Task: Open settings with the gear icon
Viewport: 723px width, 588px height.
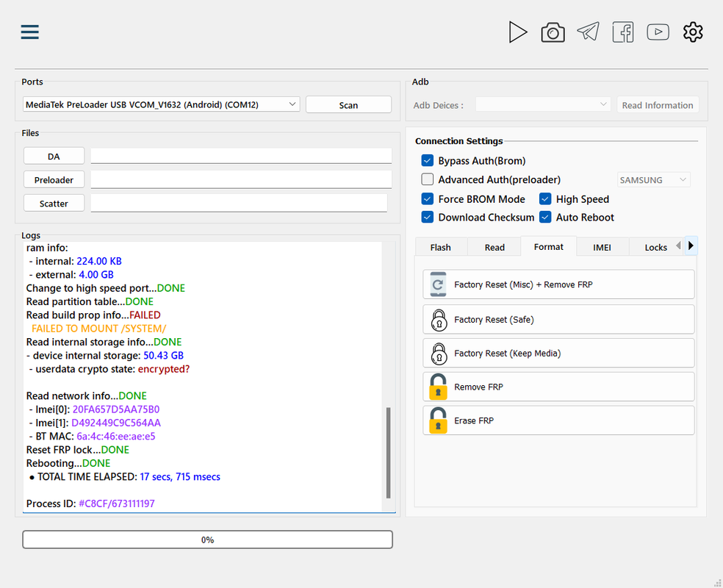Action: point(693,32)
